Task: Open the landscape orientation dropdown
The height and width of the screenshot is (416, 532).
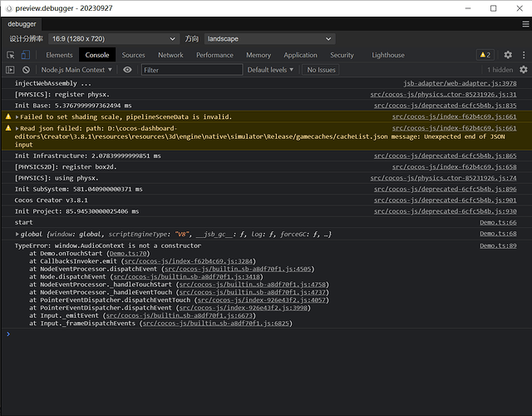Action: point(269,39)
